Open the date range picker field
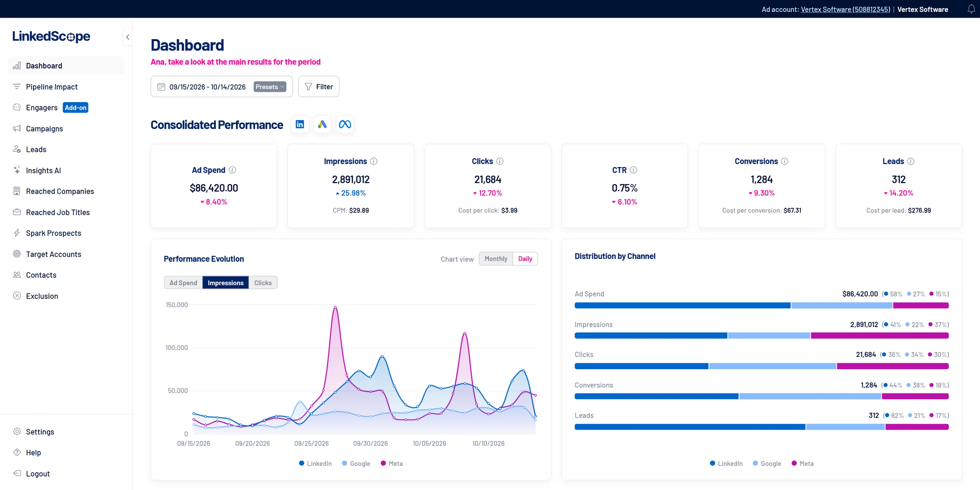This screenshot has height=490, width=980. [x=222, y=87]
